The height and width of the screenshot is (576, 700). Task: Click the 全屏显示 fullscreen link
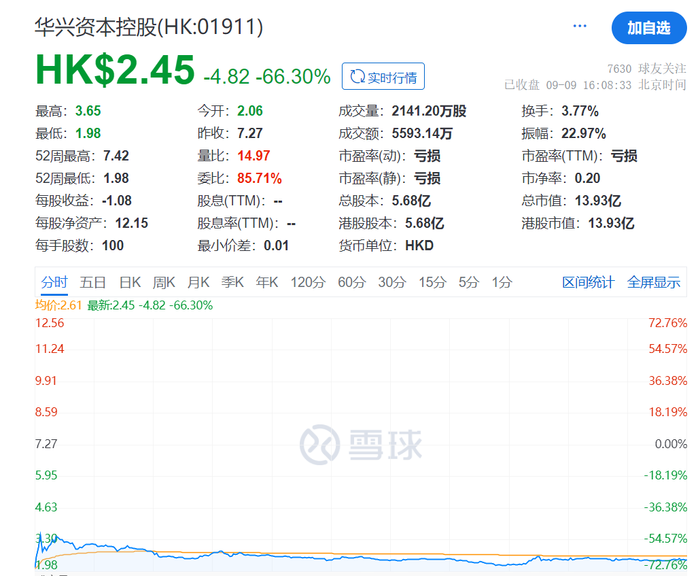point(654,282)
